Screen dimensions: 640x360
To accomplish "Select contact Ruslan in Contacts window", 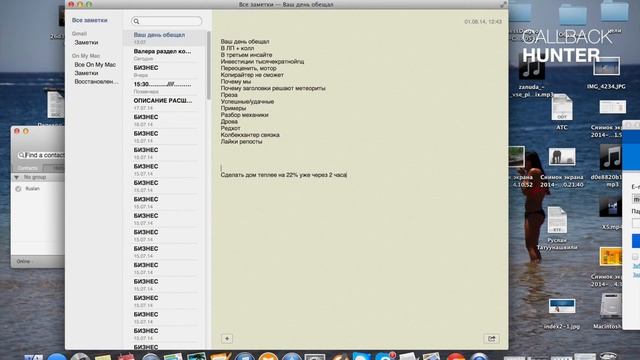I will [x=33, y=189].
